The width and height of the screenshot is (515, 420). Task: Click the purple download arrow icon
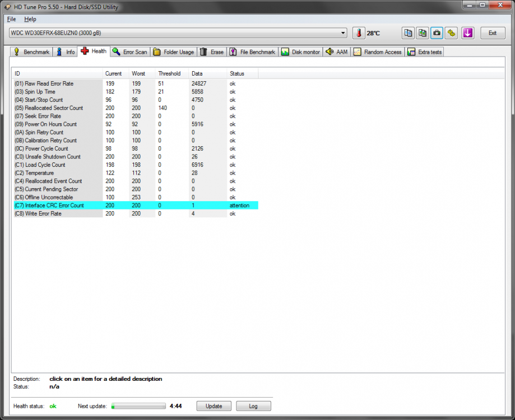point(468,33)
